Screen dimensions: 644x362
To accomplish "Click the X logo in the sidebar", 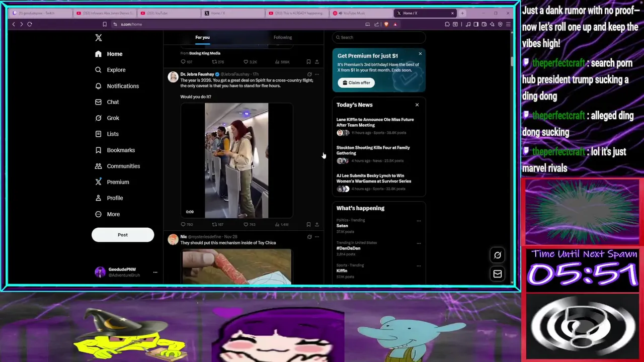I will pyautogui.click(x=99, y=38).
